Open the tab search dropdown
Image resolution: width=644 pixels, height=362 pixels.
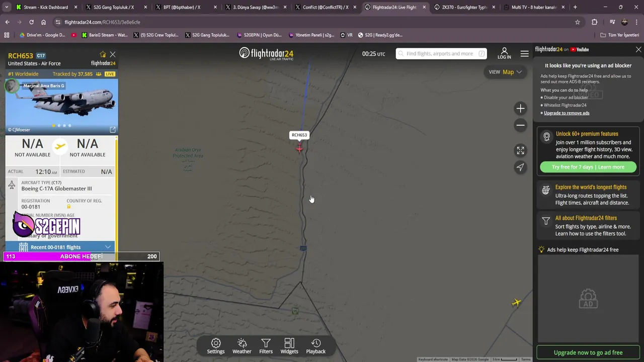7,7
